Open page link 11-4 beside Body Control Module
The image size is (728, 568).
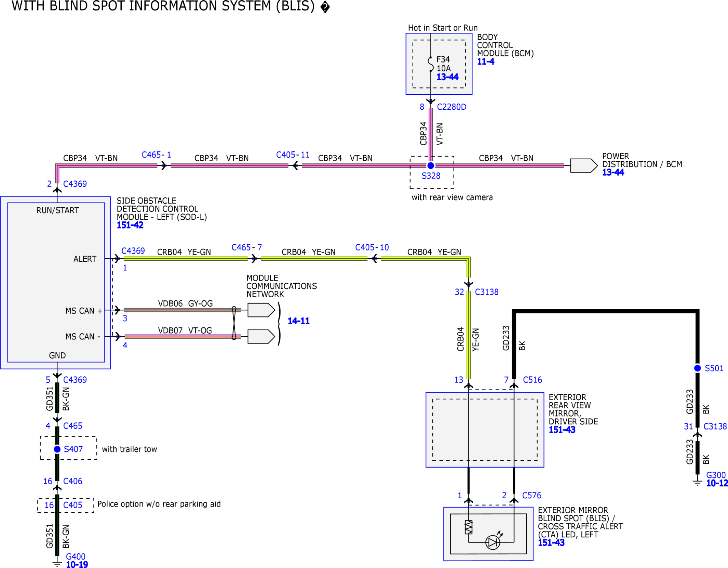[486, 62]
